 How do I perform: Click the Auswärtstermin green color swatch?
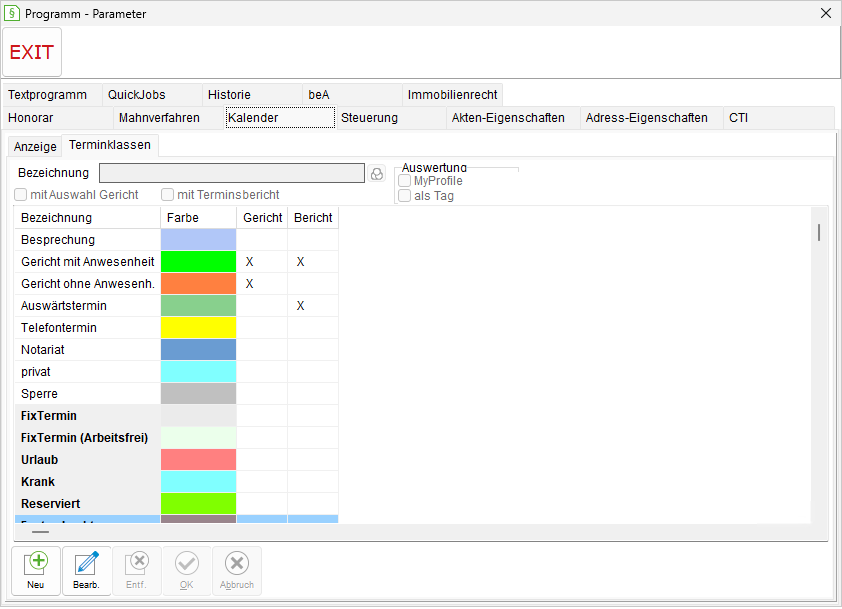(x=198, y=306)
